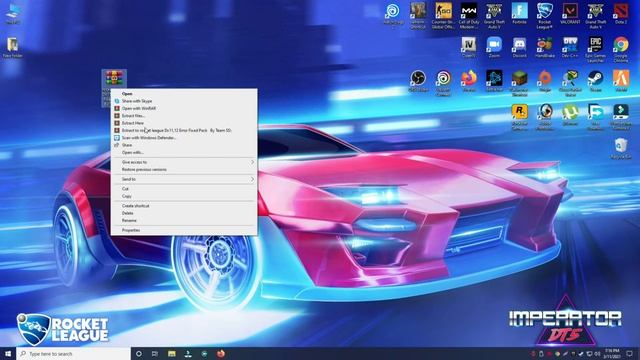
Task: Open File Explorer from the taskbar
Action: pyautogui.click(x=172, y=353)
